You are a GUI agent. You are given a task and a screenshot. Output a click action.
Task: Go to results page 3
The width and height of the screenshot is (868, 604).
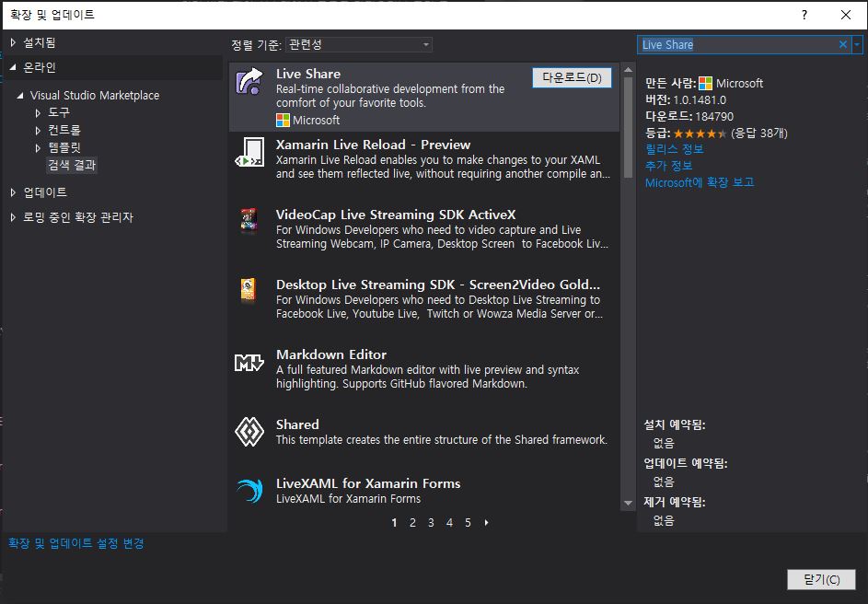(x=431, y=523)
